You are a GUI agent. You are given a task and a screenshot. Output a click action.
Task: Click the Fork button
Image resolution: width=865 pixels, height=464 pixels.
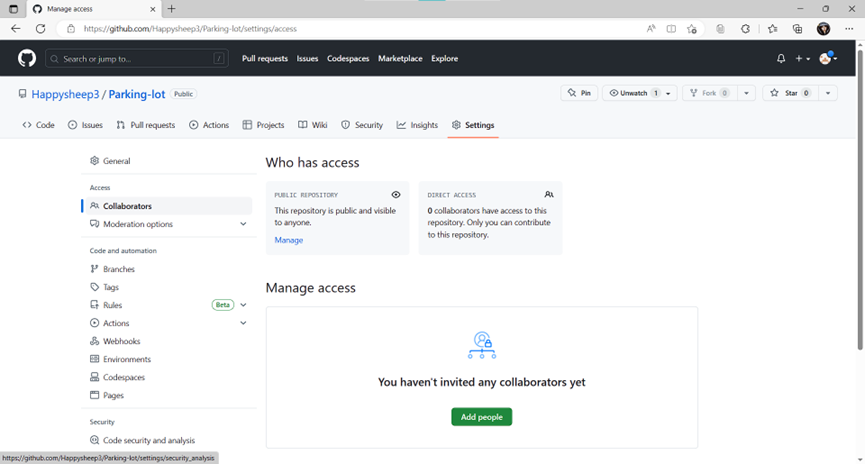[x=710, y=93]
